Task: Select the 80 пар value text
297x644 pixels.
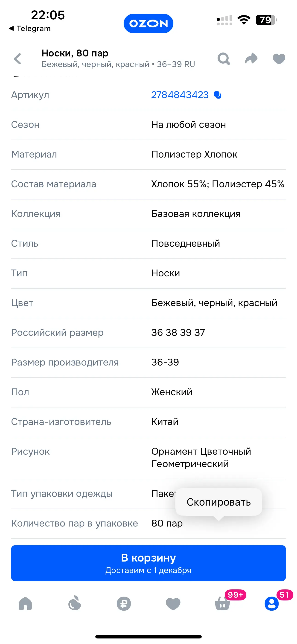Action: 167,523
